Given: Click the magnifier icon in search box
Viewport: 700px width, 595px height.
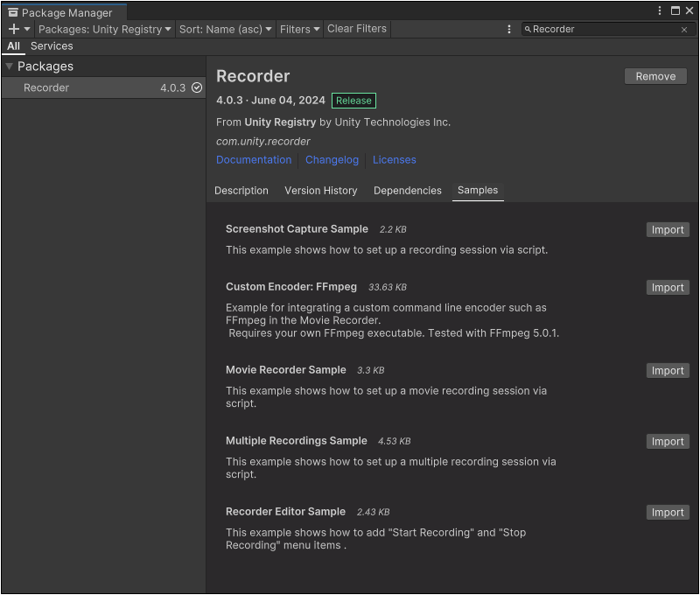Looking at the screenshot, I should pyautogui.click(x=528, y=30).
